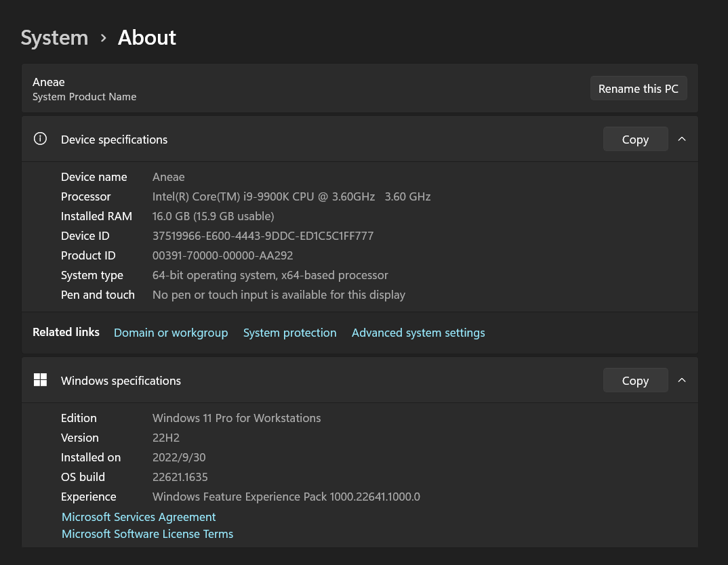
Task: Click Rename this PC
Action: [638, 88]
